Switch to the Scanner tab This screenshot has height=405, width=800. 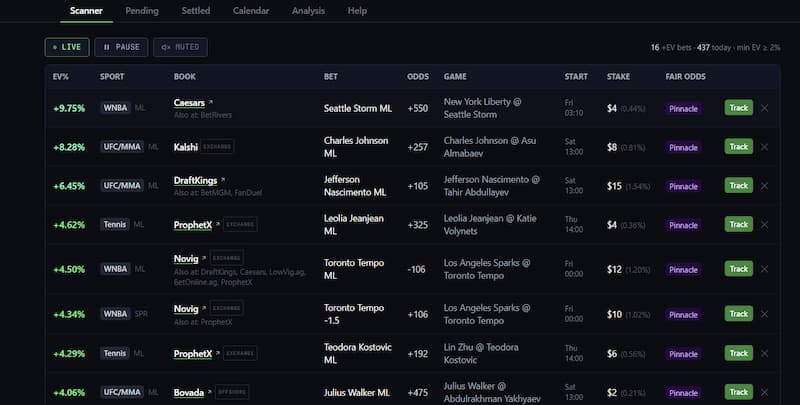(x=86, y=11)
